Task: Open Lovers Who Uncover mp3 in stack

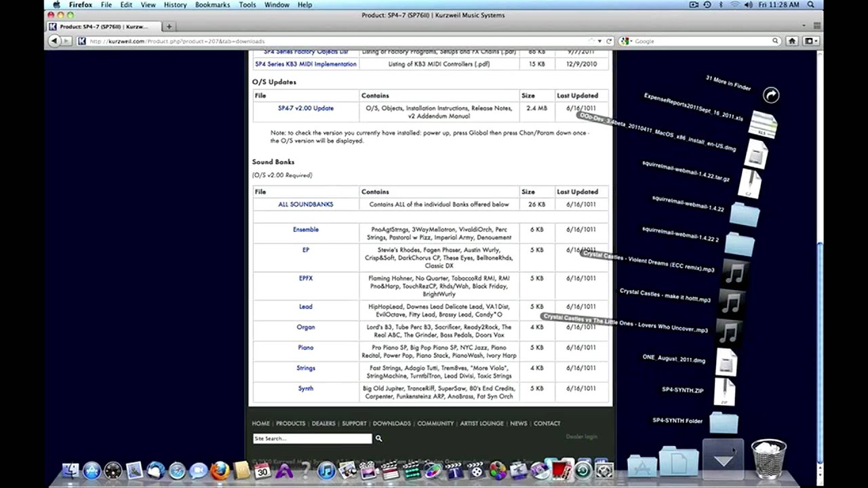Action: [728, 333]
